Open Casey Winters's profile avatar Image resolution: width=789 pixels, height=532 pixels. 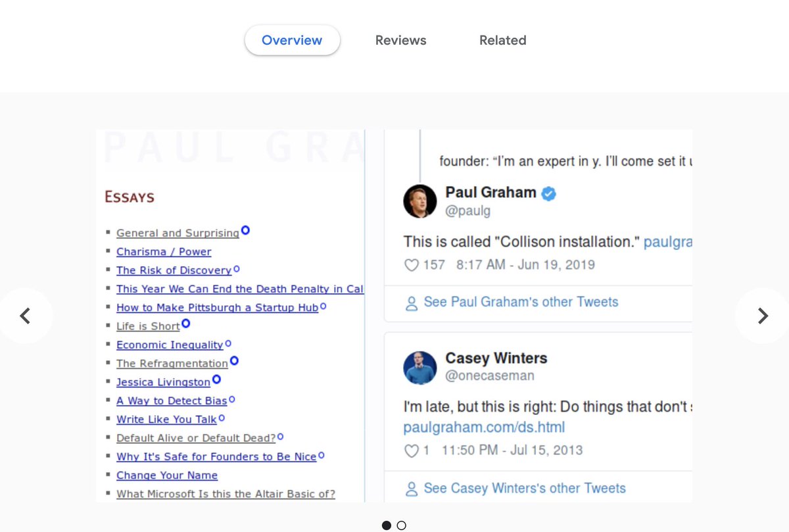(420, 368)
